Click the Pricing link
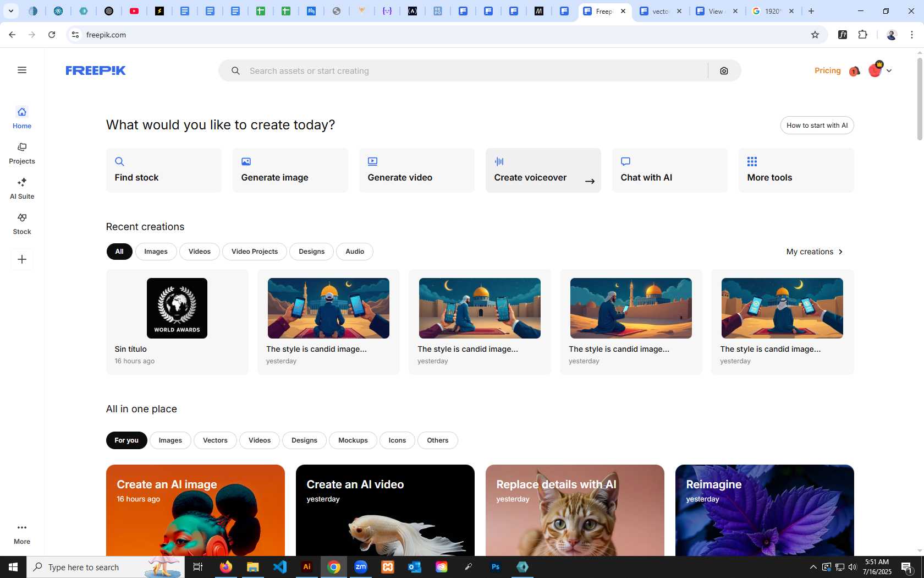This screenshot has width=924, height=578. click(828, 70)
